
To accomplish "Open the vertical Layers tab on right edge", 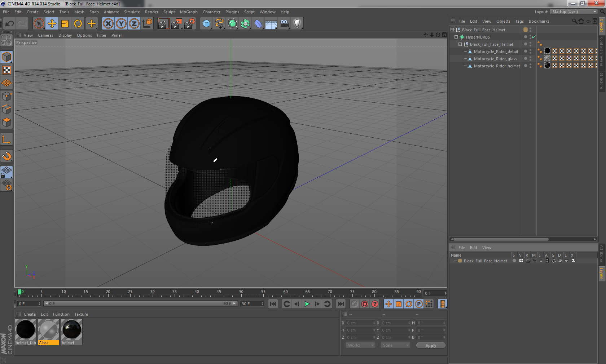I will (x=602, y=273).
